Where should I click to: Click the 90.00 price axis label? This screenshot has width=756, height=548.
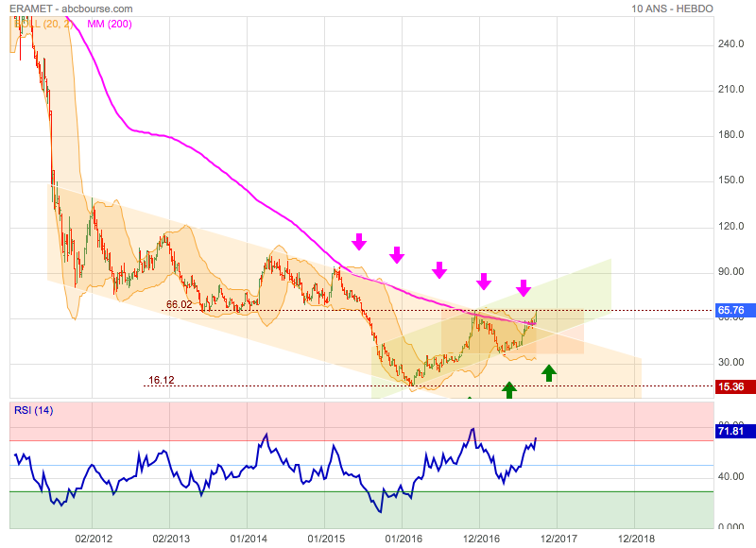pyautogui.click(x=730, y=271)
